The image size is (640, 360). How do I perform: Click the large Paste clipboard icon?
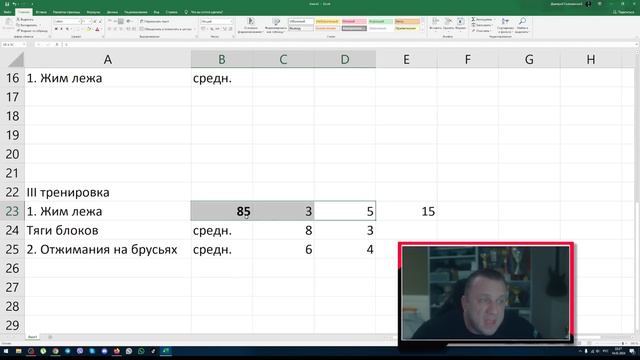(8, 22)
